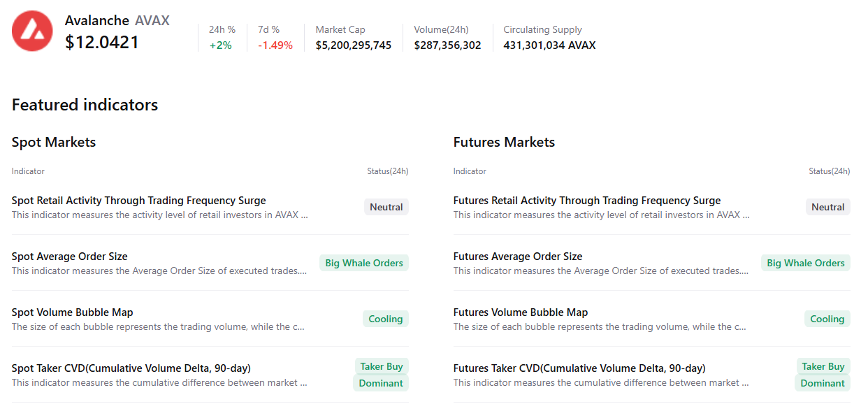Screen dimensions: 868x411
Task: Click the Status(24h) header in Spot Markets
Action: tap(387, 171)
